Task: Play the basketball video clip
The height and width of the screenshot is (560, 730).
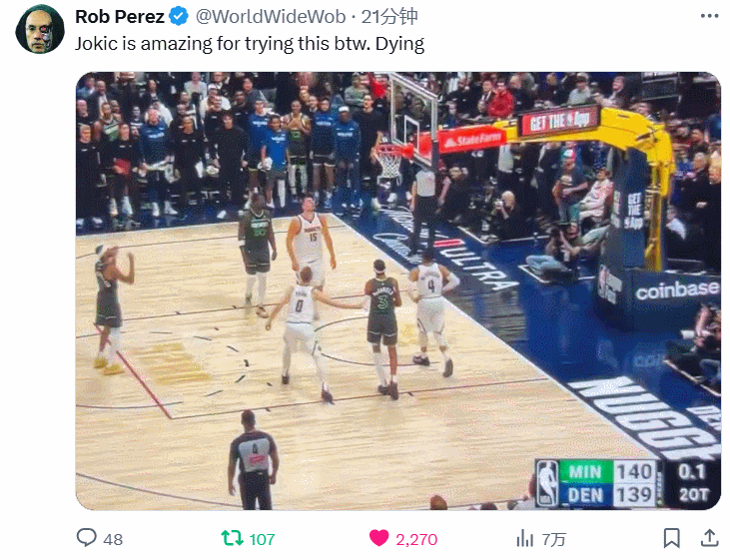Action: (x=398, y=290)
